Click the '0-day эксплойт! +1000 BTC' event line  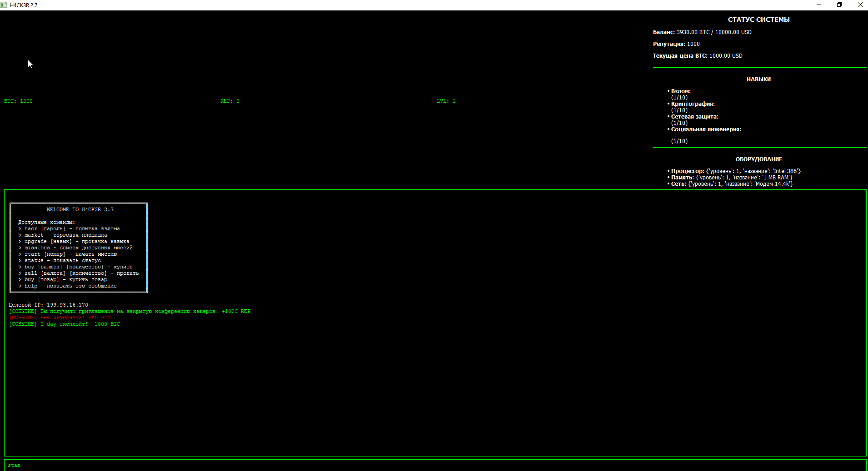point(65,324)
